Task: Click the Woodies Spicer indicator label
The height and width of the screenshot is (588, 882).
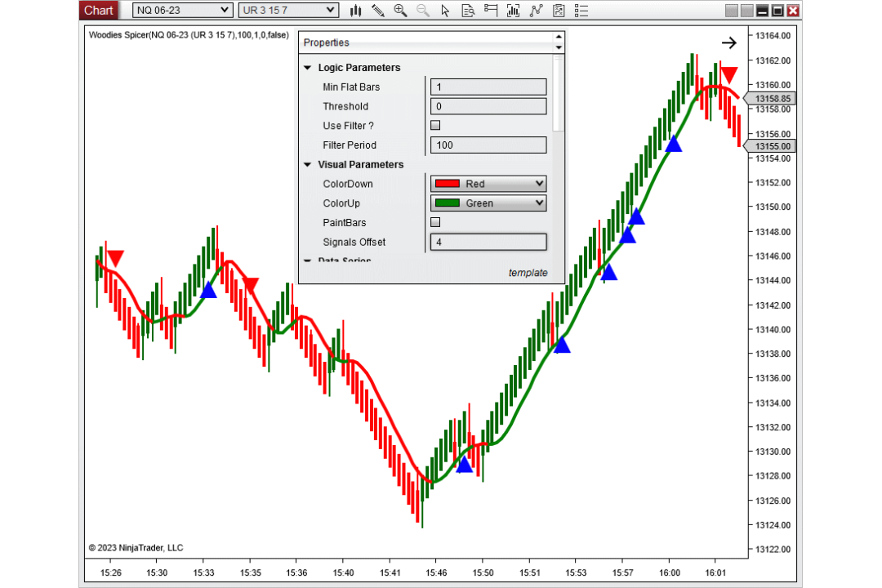Action: pyautogui.click(x=189, y=35)
